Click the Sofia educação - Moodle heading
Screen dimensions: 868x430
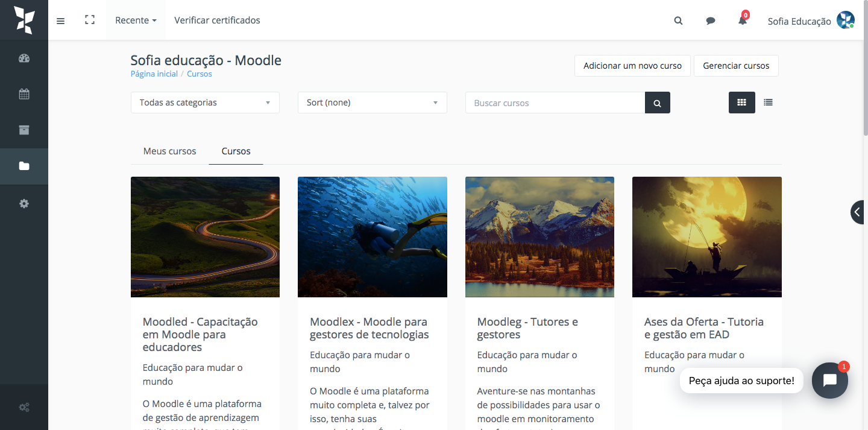tap(206, 60)
